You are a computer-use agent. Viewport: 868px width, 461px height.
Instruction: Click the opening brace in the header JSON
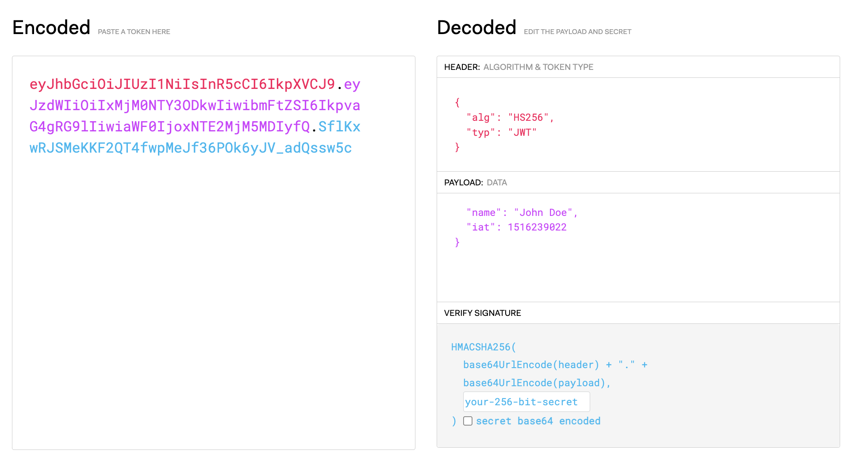point(457,102)
